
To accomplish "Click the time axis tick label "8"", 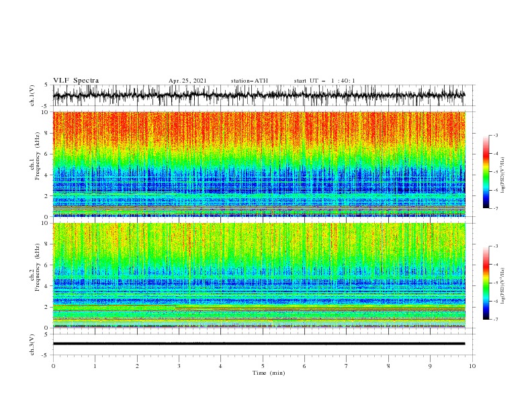I will pyautogui.click(x=388, y=366).
